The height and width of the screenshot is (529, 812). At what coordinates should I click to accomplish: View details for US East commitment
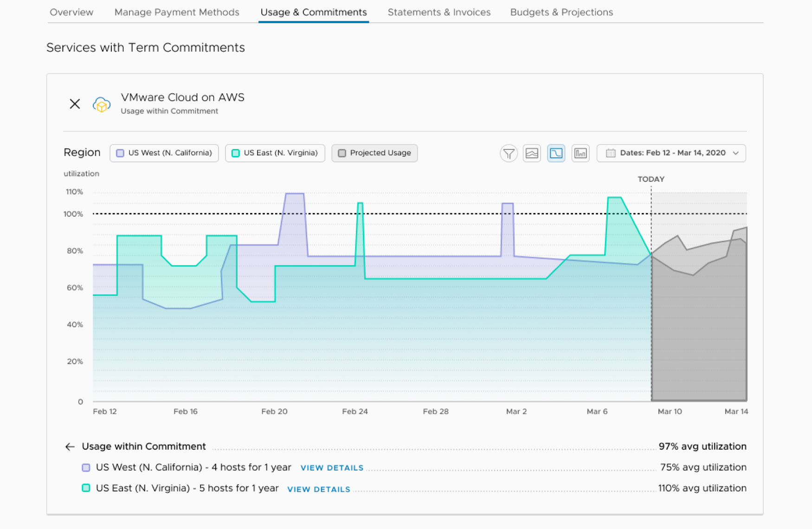pyautogui.click(x=319, y=489)
